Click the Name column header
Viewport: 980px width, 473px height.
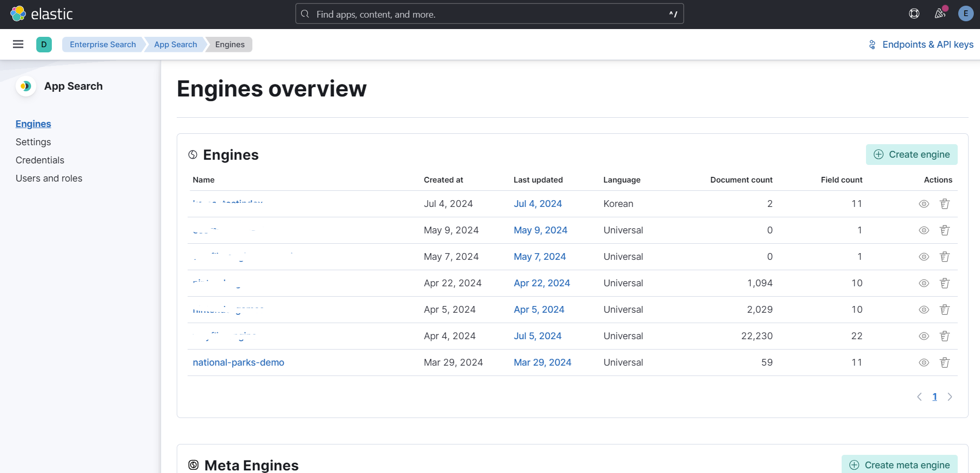click(204, 180)
